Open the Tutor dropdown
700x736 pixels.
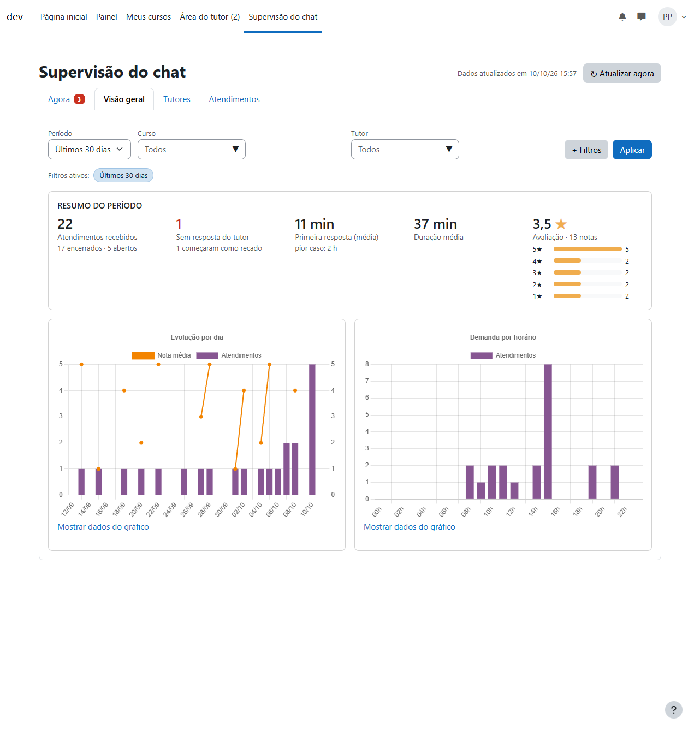[x=405, y=150]
